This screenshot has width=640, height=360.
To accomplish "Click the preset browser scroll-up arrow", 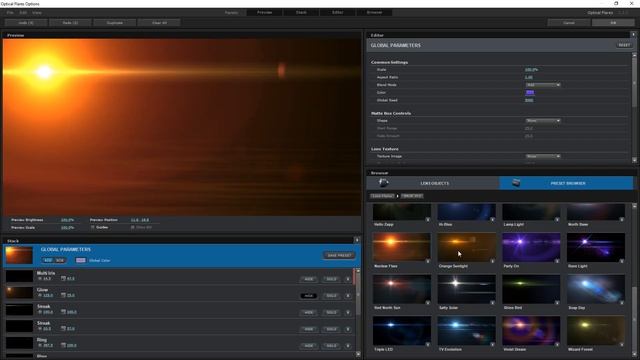I will [x=634, y=207].
